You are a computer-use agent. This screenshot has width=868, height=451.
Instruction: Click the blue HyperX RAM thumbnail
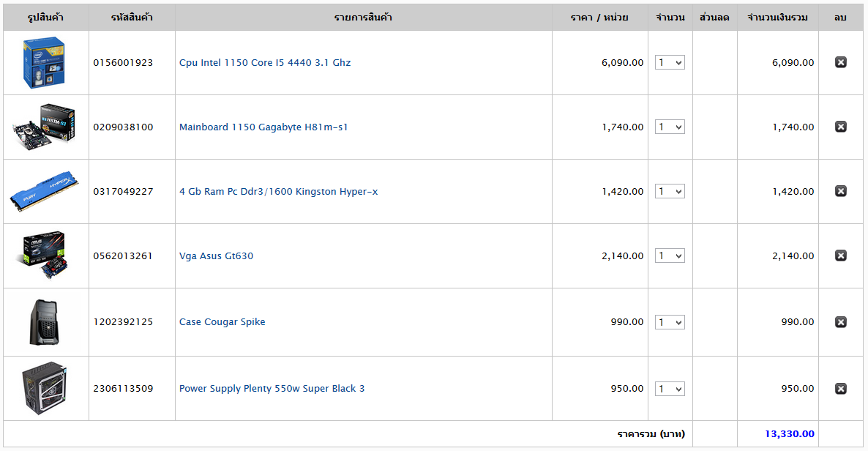click(45, 192)
